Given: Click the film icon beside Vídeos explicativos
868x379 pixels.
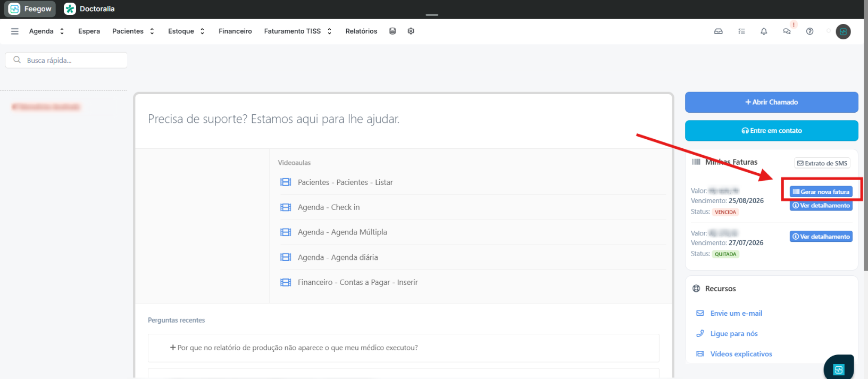Looking at the screenshot, I should (700, 353).
